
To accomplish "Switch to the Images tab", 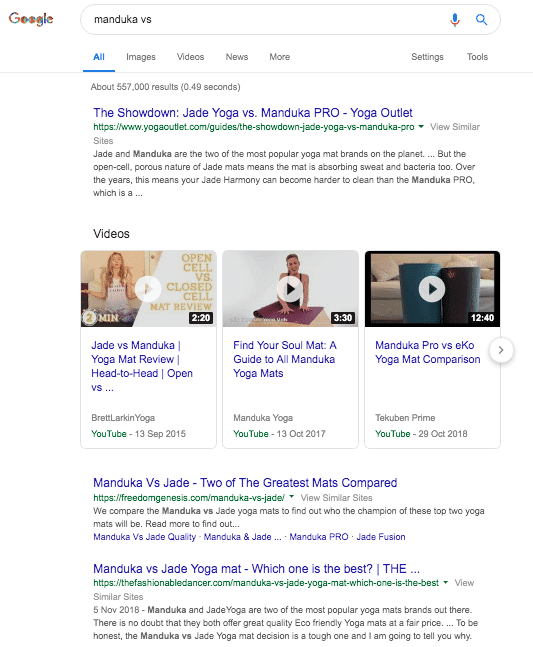I will point(141,57).
